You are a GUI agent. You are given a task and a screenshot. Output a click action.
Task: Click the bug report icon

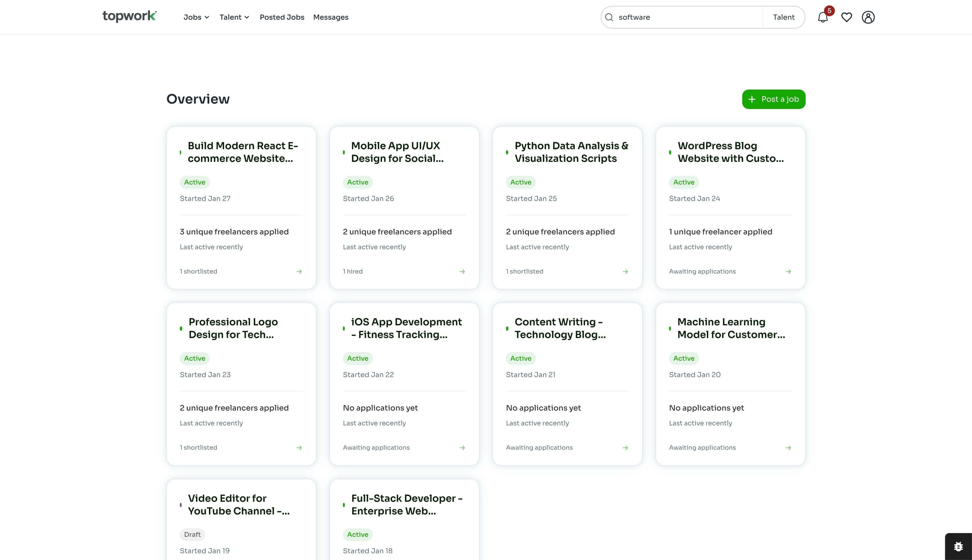958,546
